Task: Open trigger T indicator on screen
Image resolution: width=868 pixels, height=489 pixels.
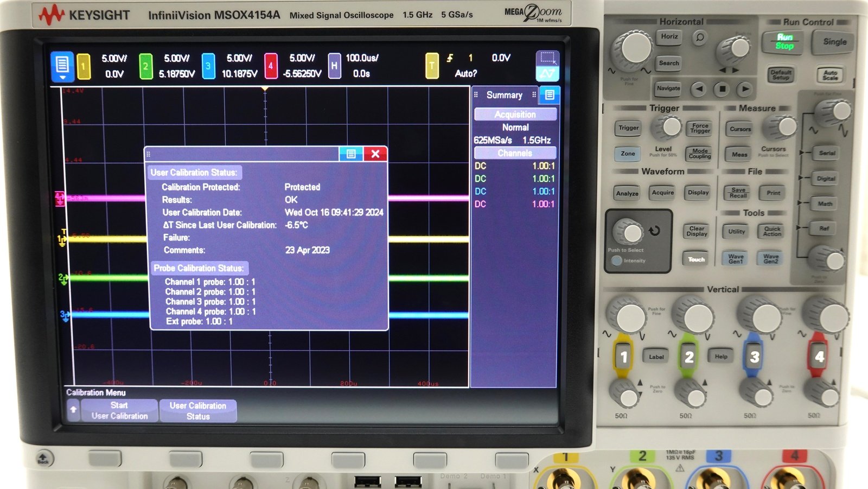Action: coord(432,66)
